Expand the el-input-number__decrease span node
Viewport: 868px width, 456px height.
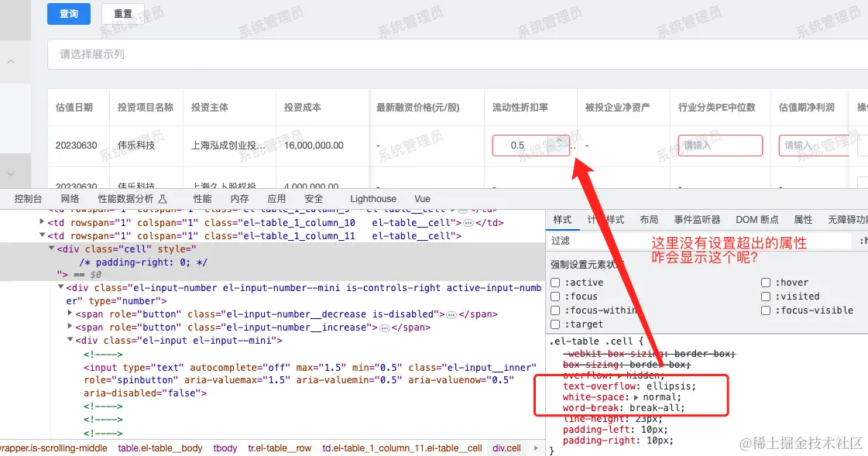point(70,314)
